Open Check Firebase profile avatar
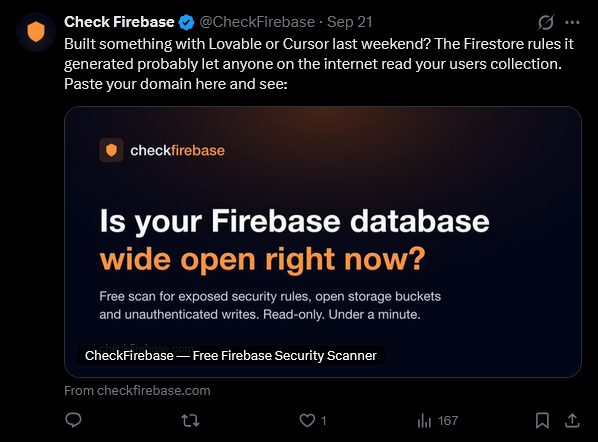This screenshot has height=442, width=598. pos(36,32)
